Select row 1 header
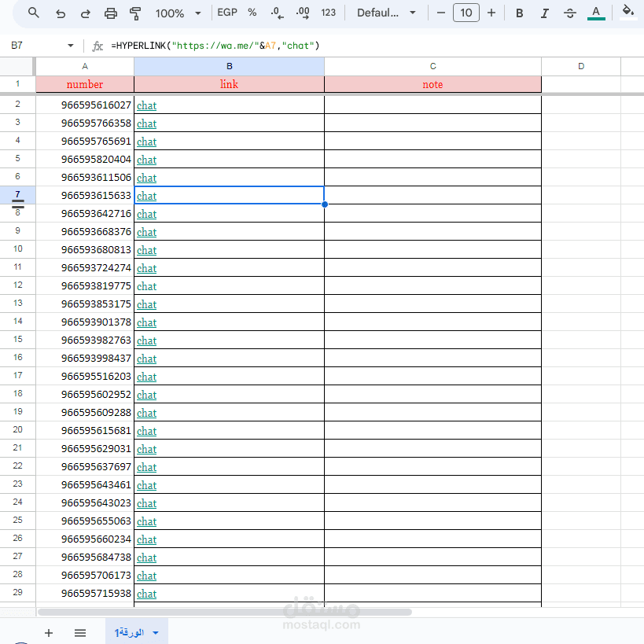This screenshot has width=644, height=644. coord(17,84)
